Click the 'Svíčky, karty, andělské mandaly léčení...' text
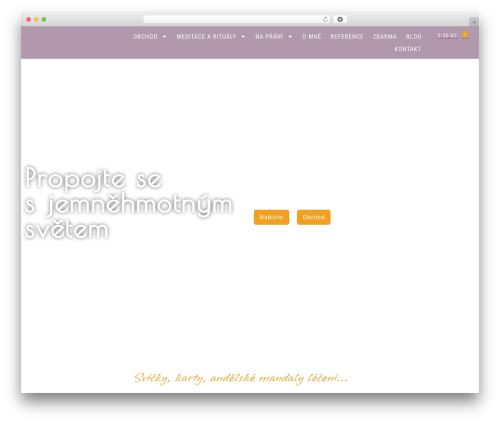 241,378
